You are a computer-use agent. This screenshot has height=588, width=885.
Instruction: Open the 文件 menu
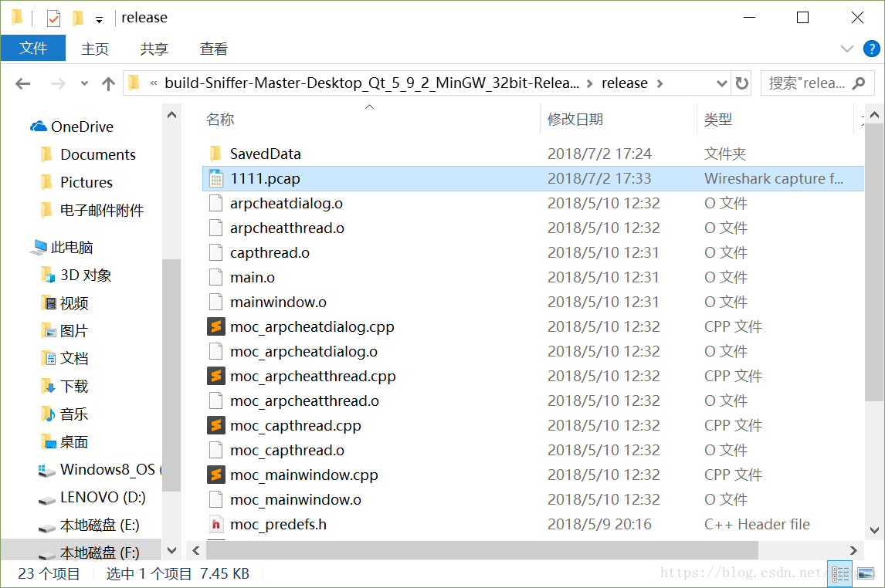(x=33, y=48)
